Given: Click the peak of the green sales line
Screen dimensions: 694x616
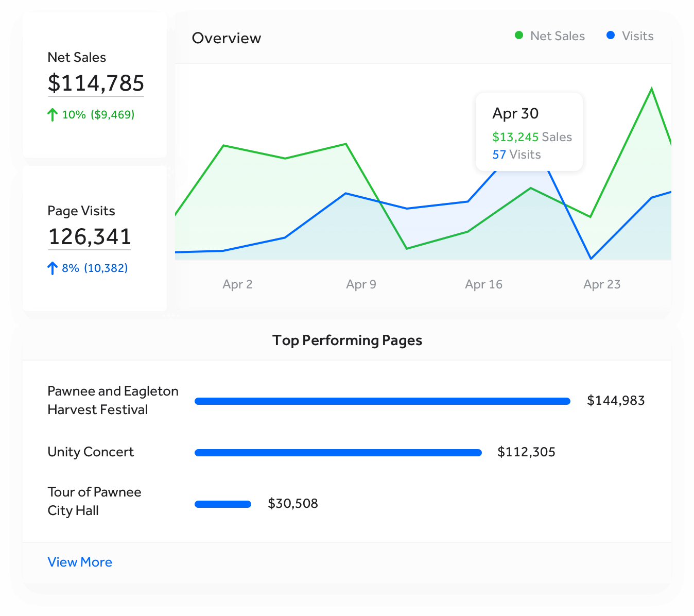Looking at the screenshot, I should [x=651, y=89].
